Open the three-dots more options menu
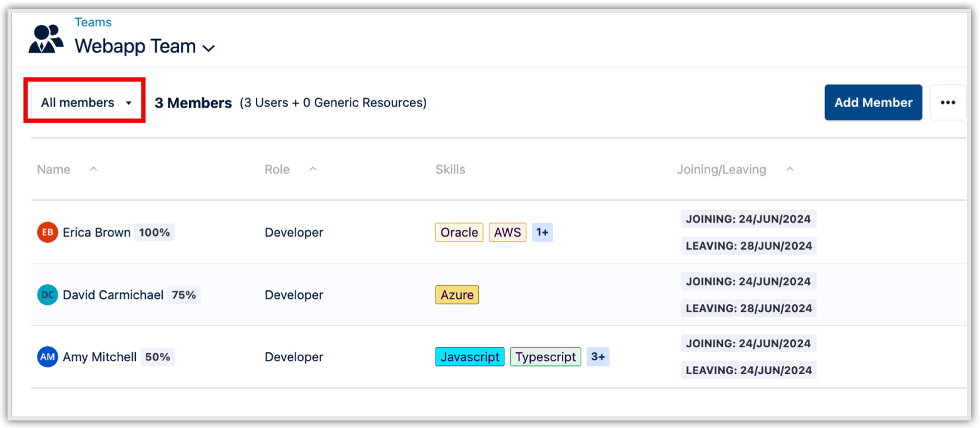 tap(947, 103)
